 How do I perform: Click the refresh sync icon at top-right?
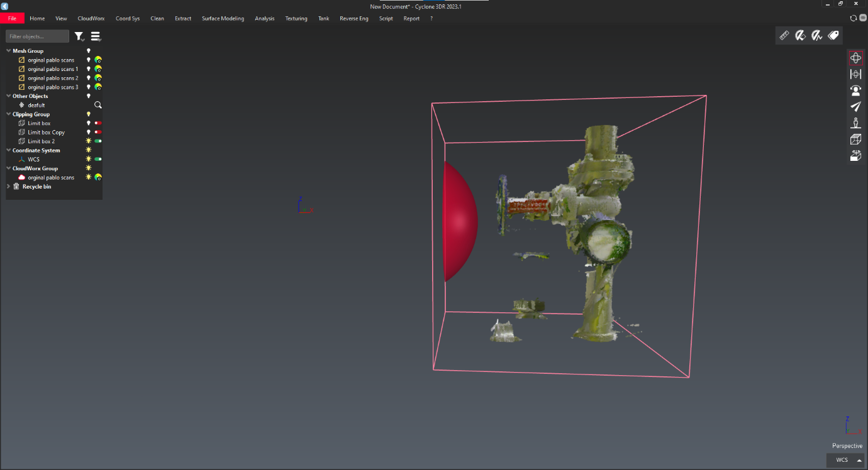(x=854, y=18)
